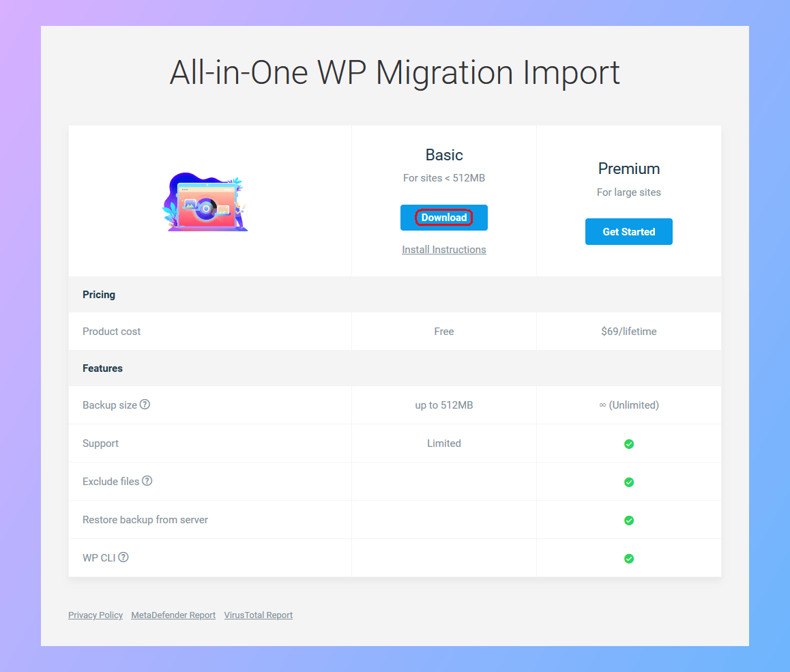Click the 'WP CLI' label

click(99, 557)
